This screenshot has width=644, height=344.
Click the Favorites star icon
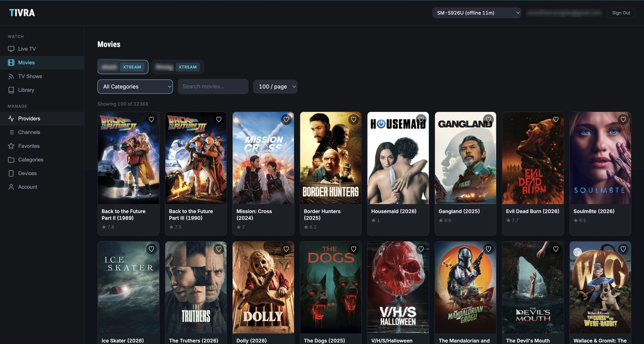11,146
